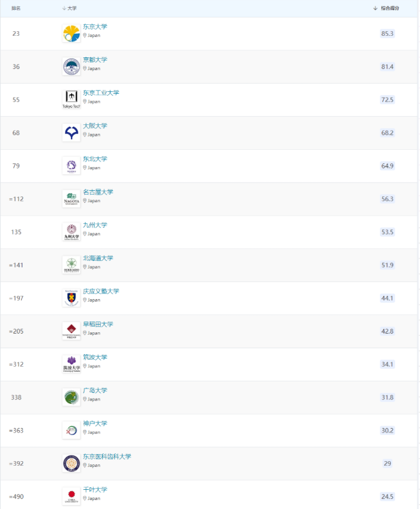Click the Osaka University logo icon
Viewport: 420px width, 509px height.
tap(71, 132)
